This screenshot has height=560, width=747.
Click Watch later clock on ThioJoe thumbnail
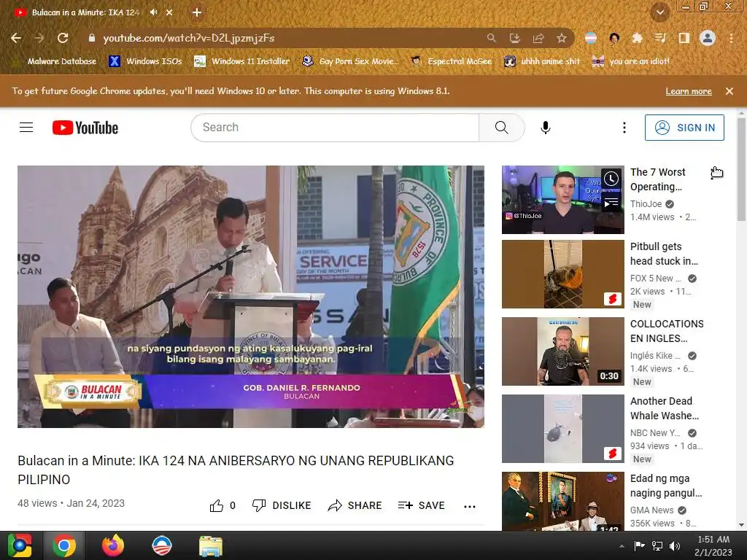pyautogui.click(x=611, y=179)
